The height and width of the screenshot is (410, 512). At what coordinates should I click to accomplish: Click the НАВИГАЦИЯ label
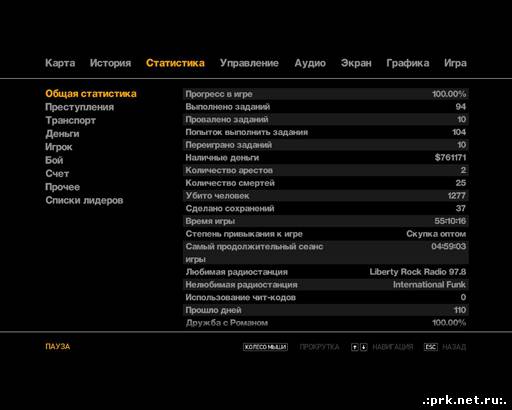tap(393, 347)
